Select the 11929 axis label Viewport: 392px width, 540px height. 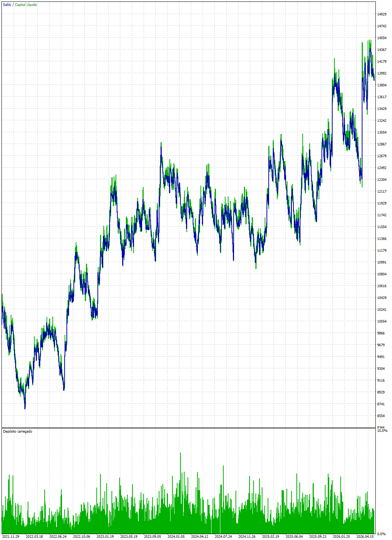[x=382, y=203]
